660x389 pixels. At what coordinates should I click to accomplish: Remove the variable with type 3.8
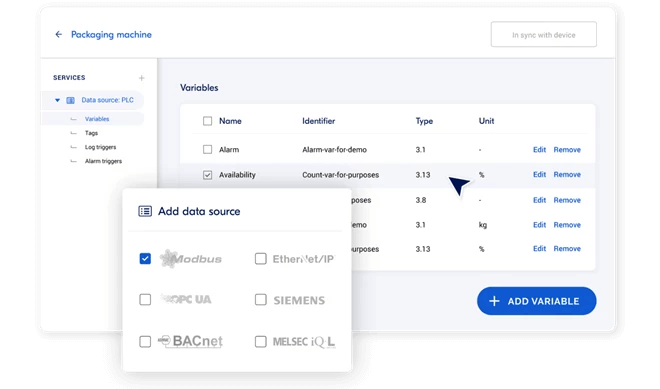[567, 200]
